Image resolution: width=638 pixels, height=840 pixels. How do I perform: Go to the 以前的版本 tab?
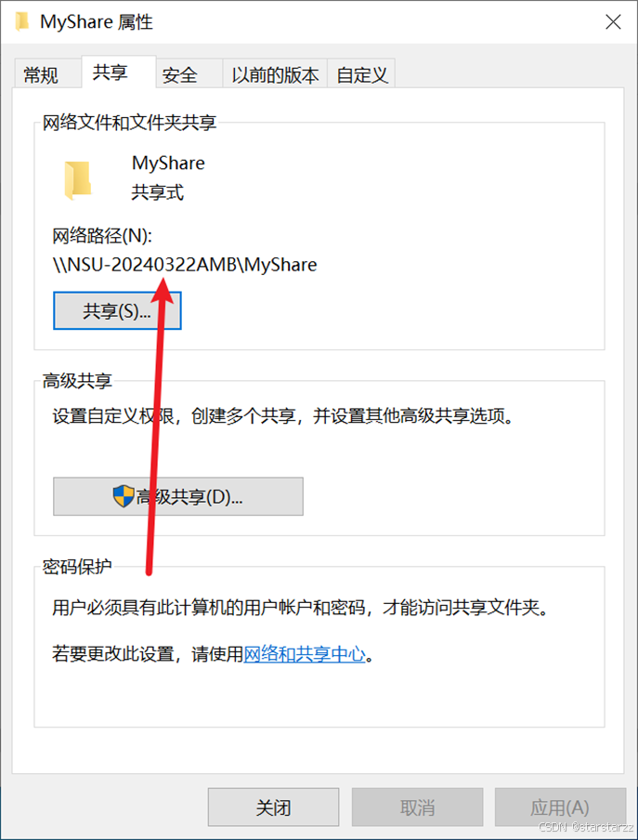click(275, 75)
